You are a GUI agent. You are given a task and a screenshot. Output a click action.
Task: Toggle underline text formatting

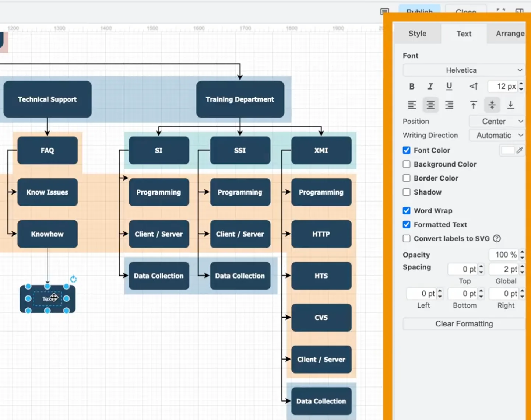(449, 86)
